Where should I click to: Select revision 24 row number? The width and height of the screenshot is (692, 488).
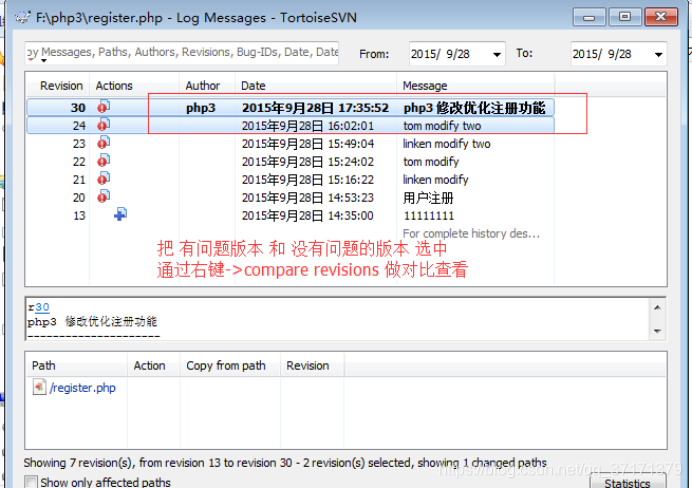(x=79, y=126)
